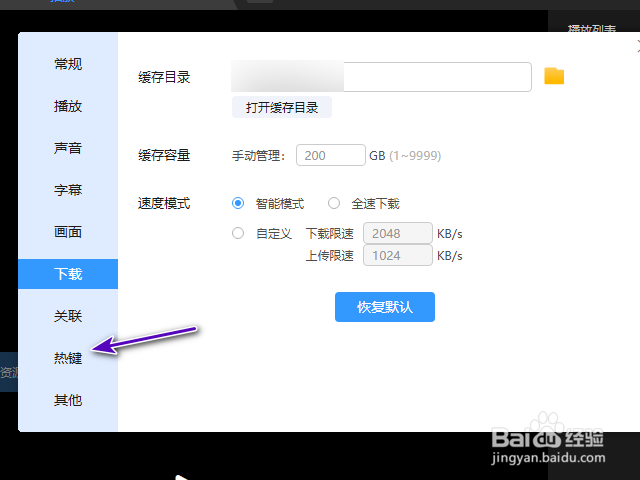640x480 pixels.
Task: Choose the 自定义 speed radio button
Action: (238, 233)
